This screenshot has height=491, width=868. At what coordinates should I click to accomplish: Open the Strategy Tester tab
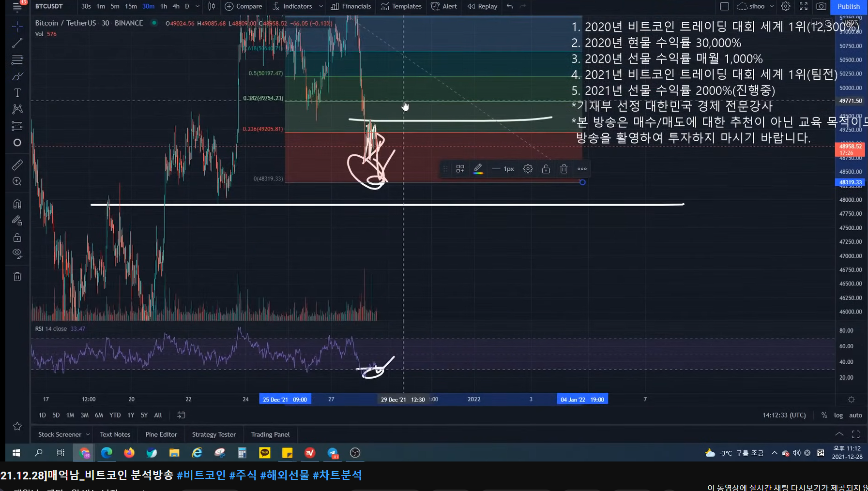(x=213, y=434)
